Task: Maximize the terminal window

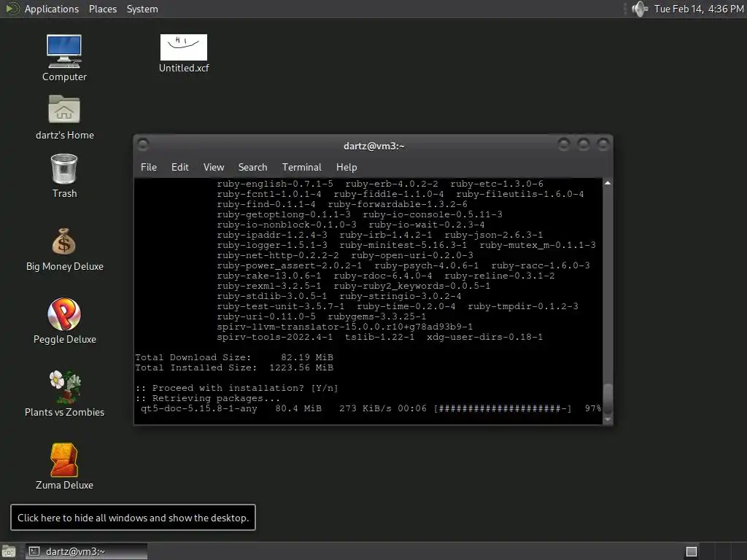Action: [x=583, y=144]
